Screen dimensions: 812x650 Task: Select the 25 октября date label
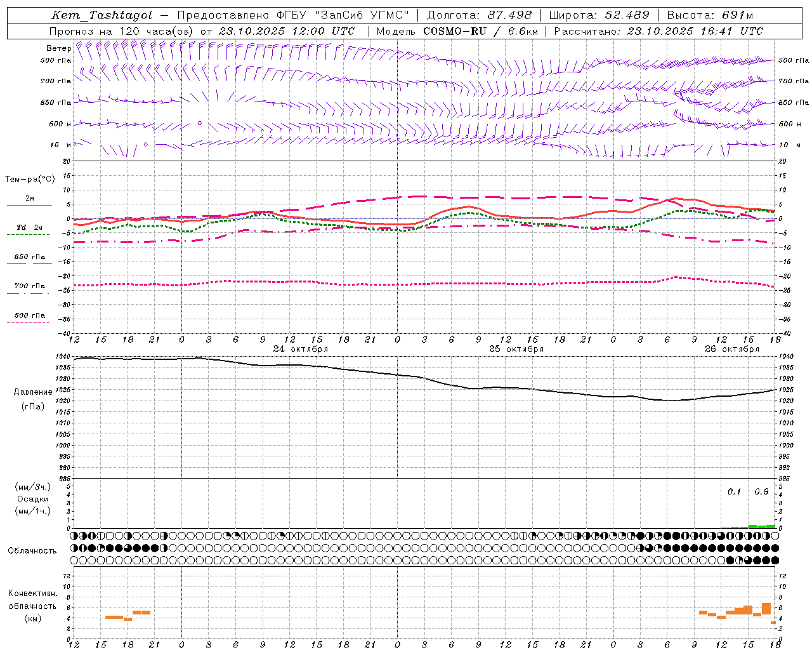(516, 349)
